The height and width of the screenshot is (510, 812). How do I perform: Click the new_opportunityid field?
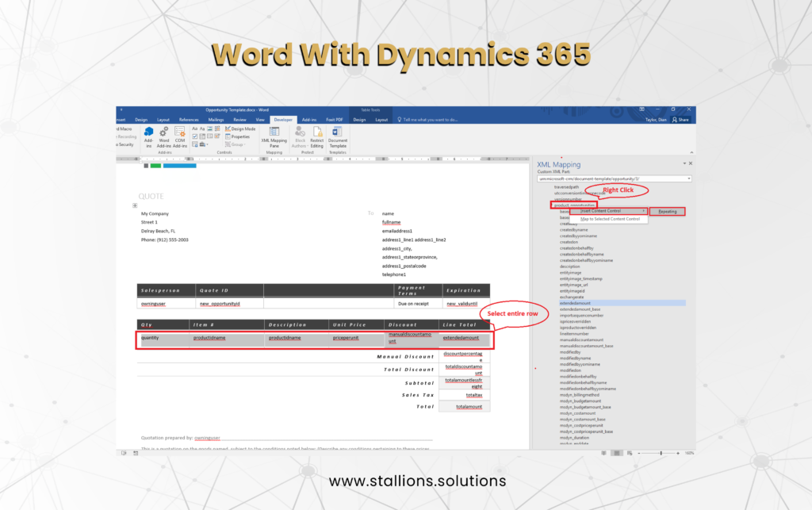220,304
